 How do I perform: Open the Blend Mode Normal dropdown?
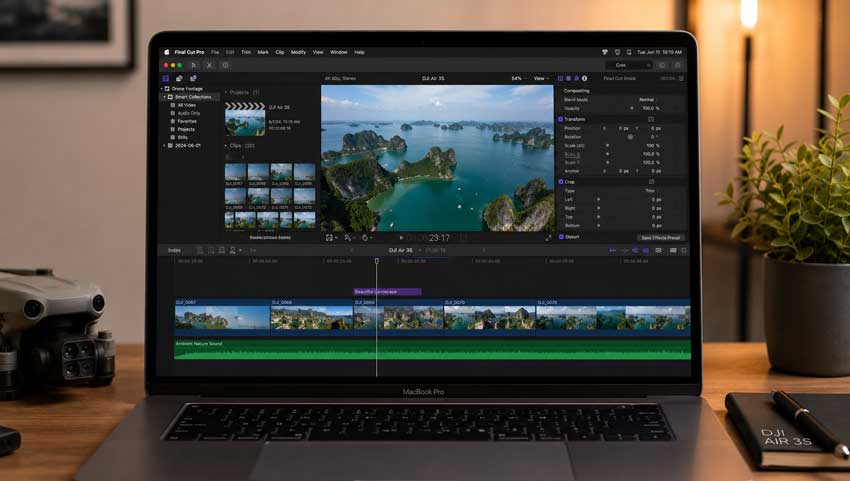(648, 100)
